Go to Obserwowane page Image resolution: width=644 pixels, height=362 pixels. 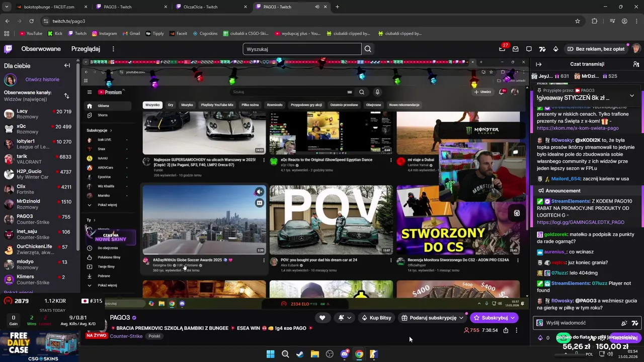click(x=41, y=49)
